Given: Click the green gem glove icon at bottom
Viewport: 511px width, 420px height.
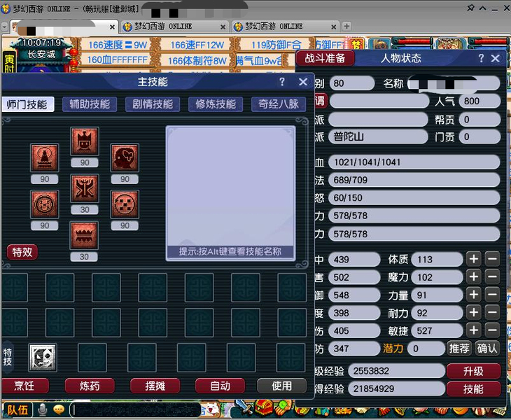Looking at the screenshot, I should coord(283,408).
